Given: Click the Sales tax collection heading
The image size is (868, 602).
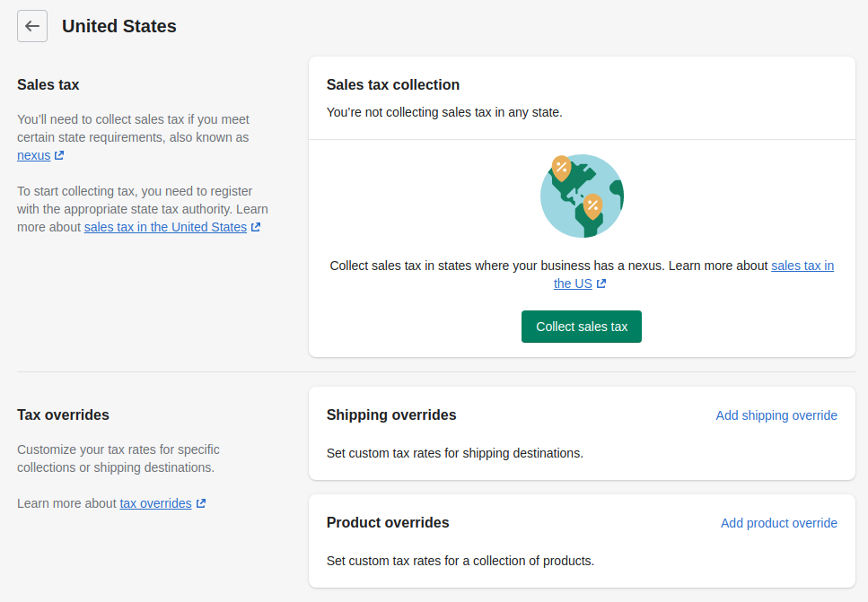Looking at the screenshot, I should tap(393, 84).
